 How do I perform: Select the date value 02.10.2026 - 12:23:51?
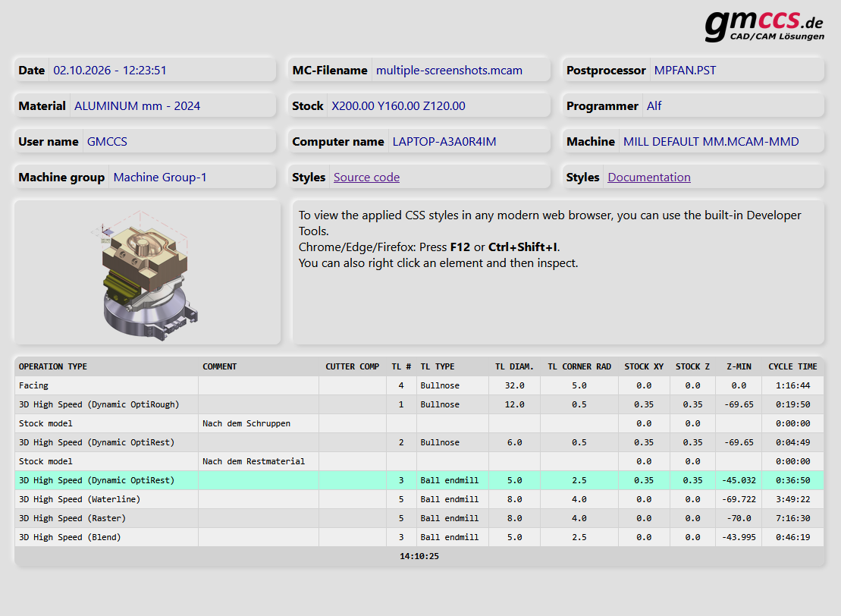tap(110, 71)
